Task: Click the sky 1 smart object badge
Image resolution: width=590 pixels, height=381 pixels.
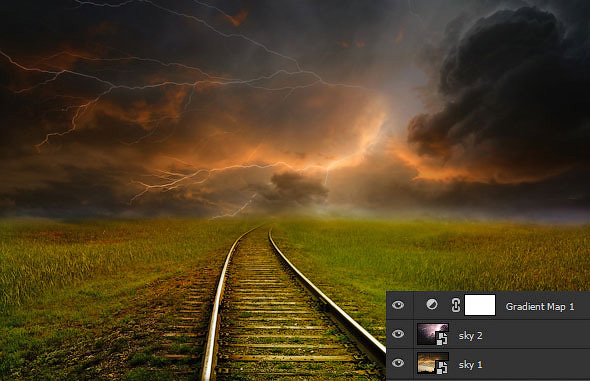Action: point(442,367)
